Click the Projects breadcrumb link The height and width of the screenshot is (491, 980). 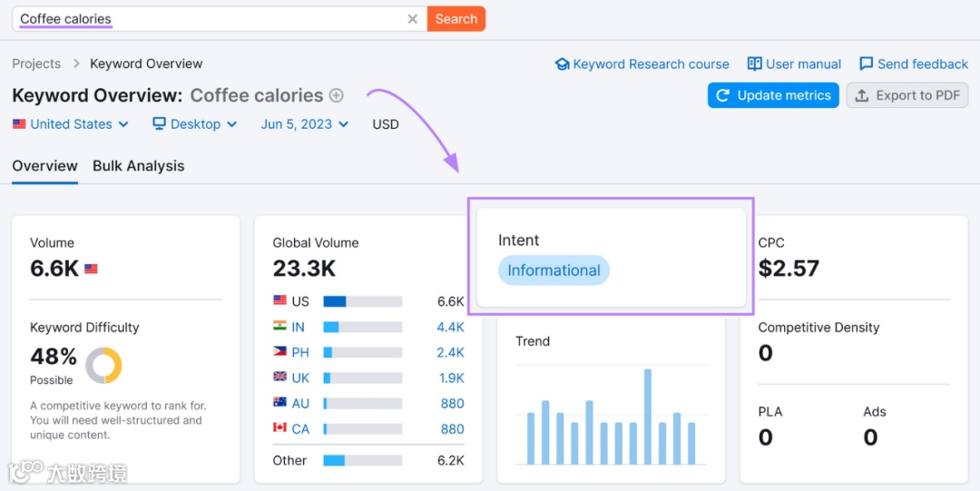(x=36, y=64)
